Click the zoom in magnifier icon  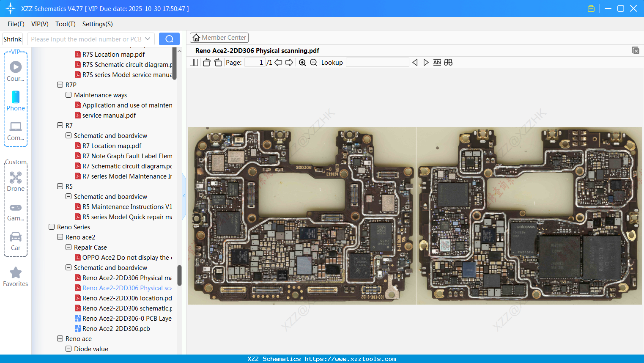point(302,63)
